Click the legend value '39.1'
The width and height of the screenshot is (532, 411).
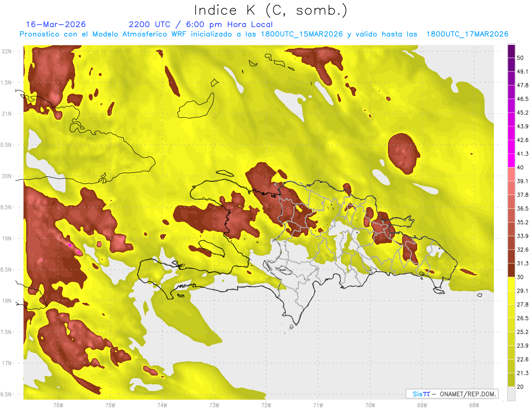(523, 181)
